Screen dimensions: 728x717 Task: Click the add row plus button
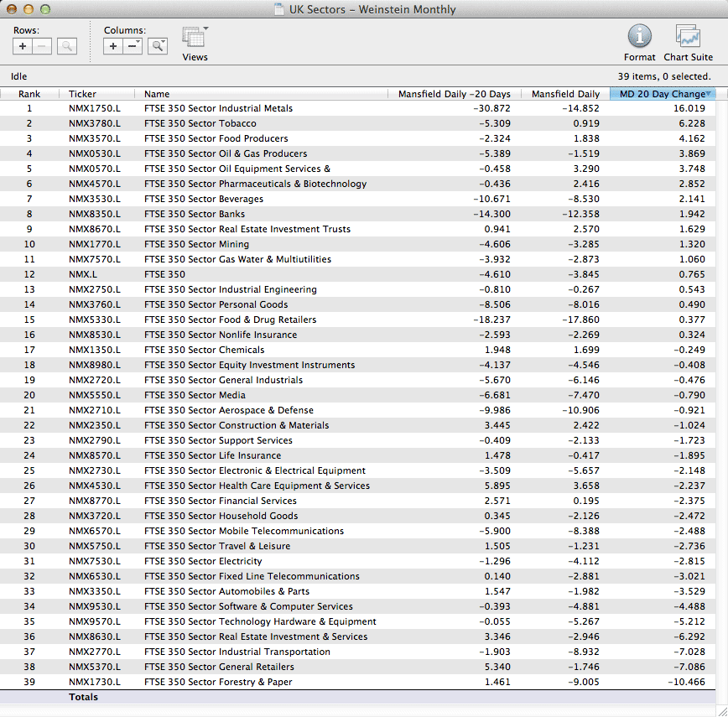23,46
